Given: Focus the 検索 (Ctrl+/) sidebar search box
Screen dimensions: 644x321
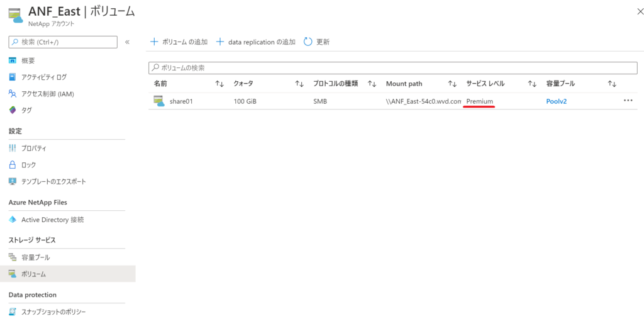Looking at the screenshot, I should [63, 42].
